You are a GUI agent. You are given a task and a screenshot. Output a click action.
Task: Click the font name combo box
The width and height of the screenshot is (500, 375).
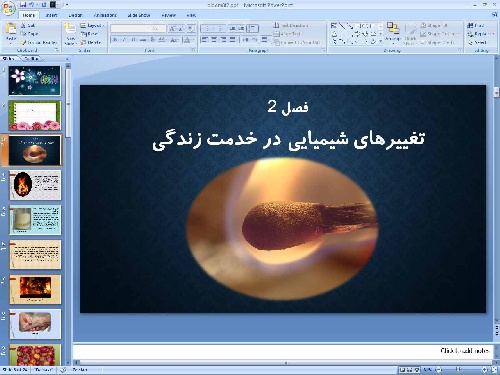(x=129, y=29)
